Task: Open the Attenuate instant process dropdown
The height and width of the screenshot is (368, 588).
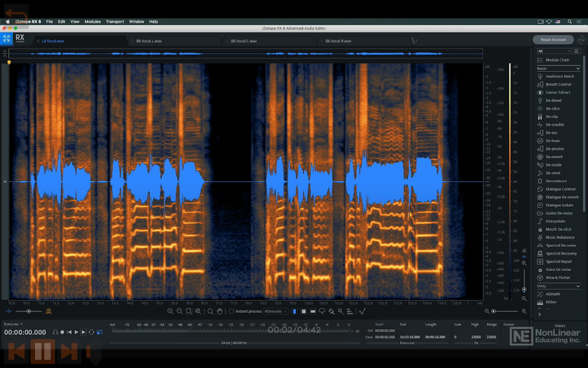Action: tap(276, 311)
